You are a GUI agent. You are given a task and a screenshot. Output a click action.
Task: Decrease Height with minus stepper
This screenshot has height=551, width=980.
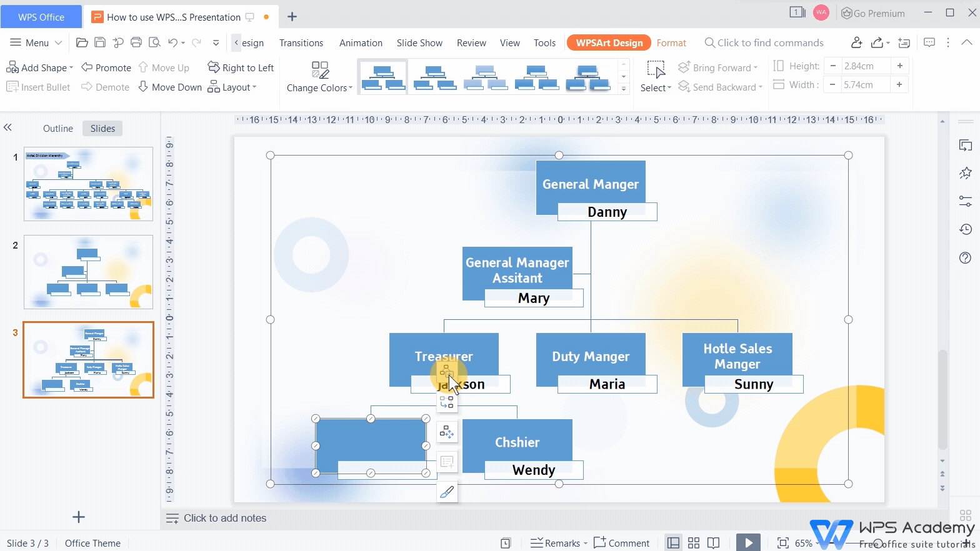tap(832, 66)
